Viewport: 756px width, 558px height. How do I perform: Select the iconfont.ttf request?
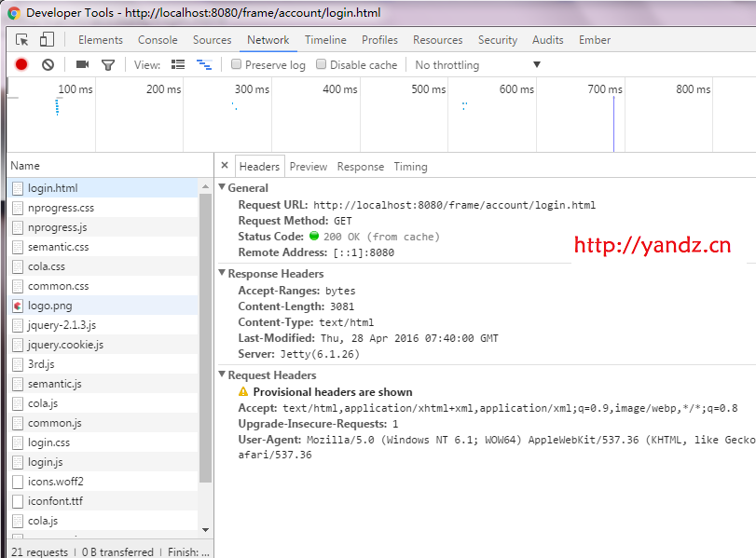pos(103,501)
